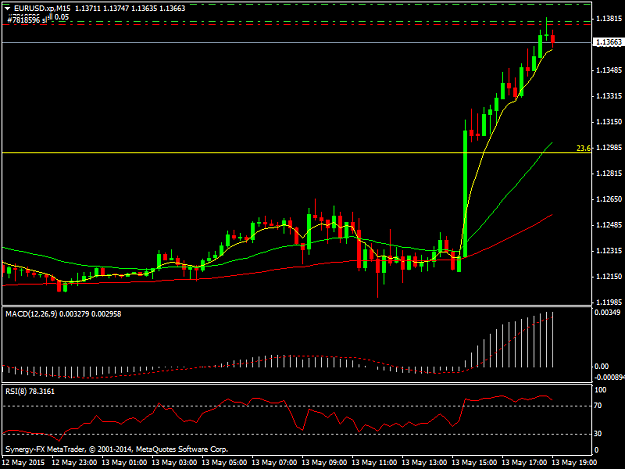Click the RSI level label 70
This screenshot has width=625, height=469.
598,406
